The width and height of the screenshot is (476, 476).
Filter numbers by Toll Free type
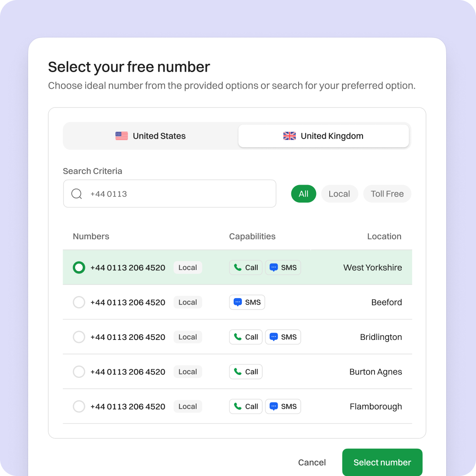tap(387, 194)
